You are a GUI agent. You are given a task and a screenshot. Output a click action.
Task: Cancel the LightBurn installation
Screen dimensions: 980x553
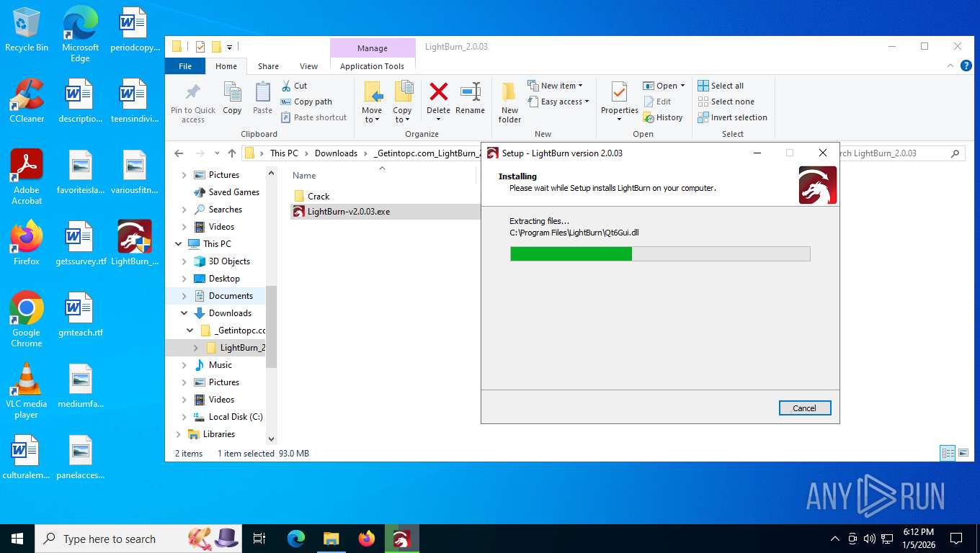pos(805,408)
